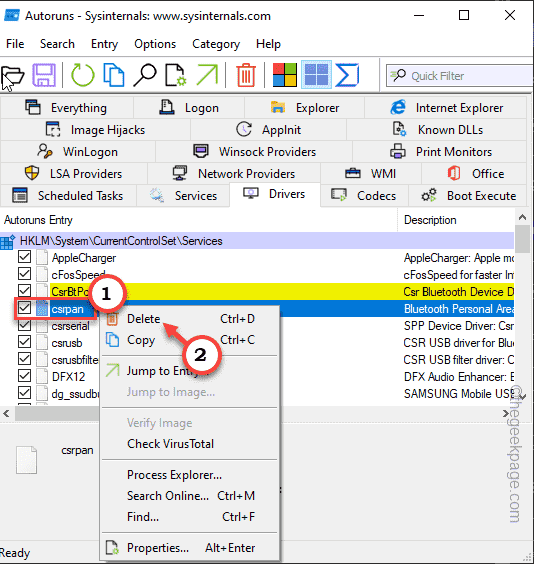Switch to the Services tab
Image resolution: width=534 pixels, height=564 pixels.
[x=183, y=196]
